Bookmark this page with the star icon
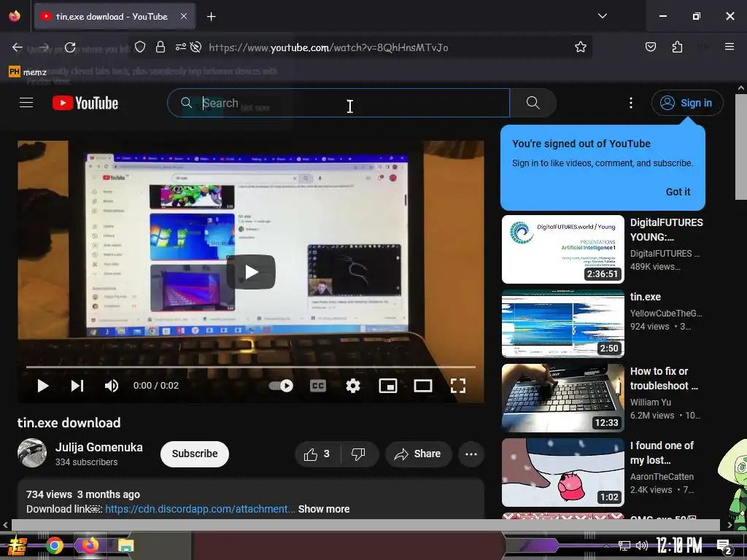 click(580, 47)
